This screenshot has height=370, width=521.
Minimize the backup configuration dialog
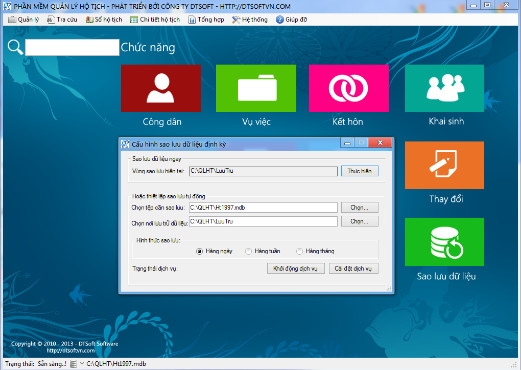pyautogui.click(x=347, y=143)
